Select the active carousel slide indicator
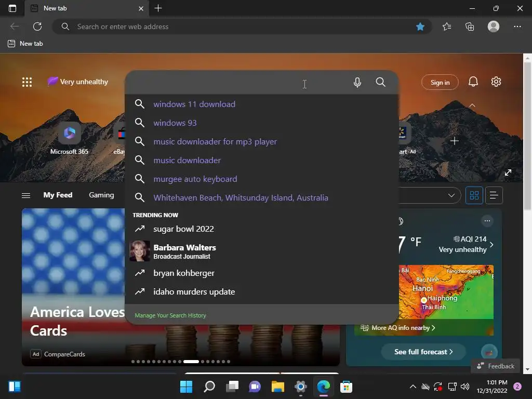This screenshot has width=532, height=399. [191, 362]
